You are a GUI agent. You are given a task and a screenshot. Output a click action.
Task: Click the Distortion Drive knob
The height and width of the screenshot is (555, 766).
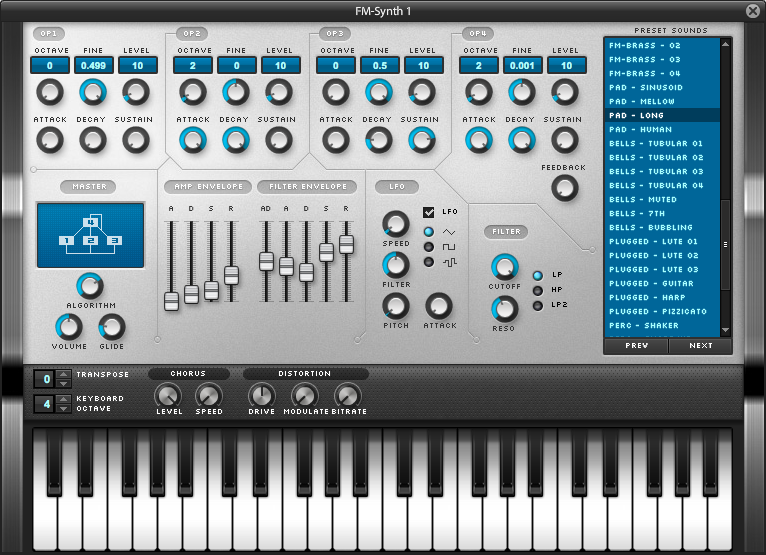point(262,396)
